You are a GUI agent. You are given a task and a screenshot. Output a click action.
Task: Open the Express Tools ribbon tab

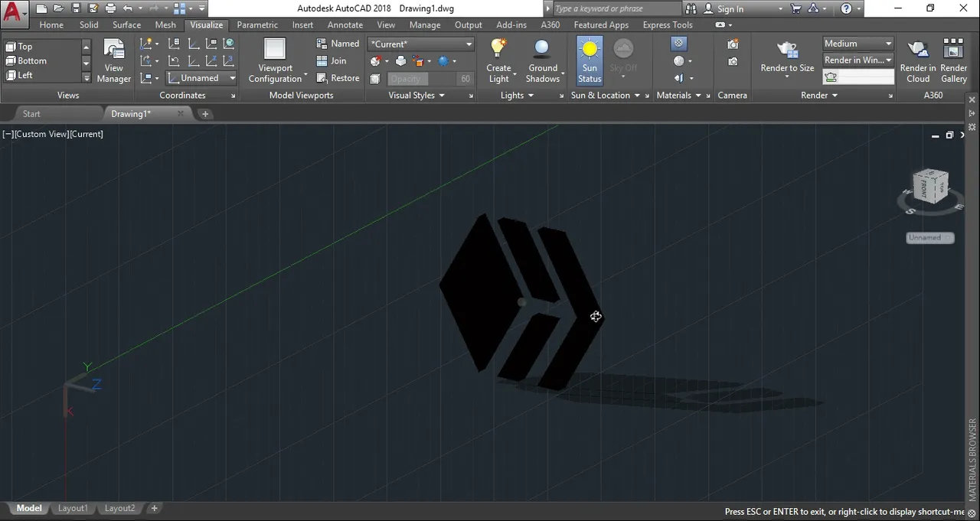[668, 24]
